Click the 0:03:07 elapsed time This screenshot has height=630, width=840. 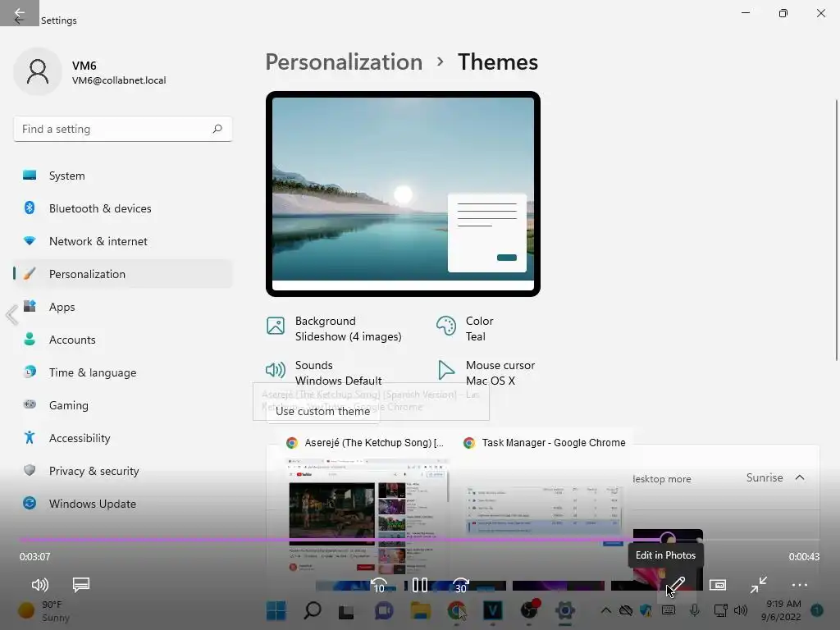point(34,557)
